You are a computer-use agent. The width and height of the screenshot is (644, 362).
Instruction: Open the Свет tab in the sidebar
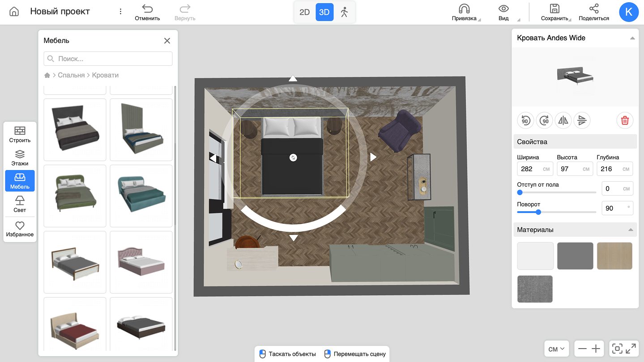tap(20, 204)
